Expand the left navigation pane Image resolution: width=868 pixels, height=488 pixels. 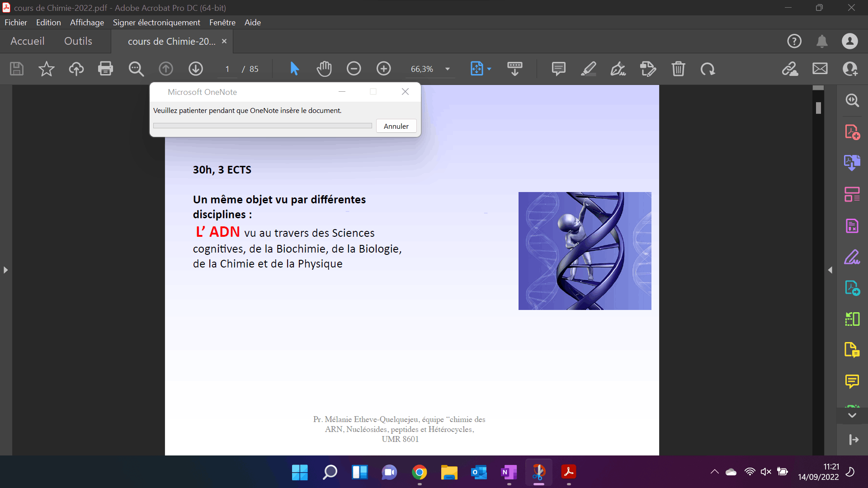(5, 270)
